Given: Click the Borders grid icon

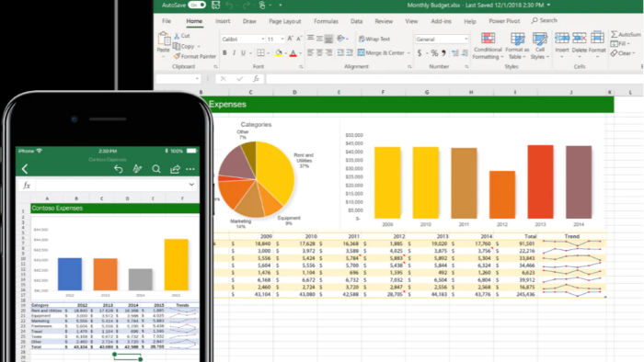Looking at the screenshot, I should coord(260,53).
